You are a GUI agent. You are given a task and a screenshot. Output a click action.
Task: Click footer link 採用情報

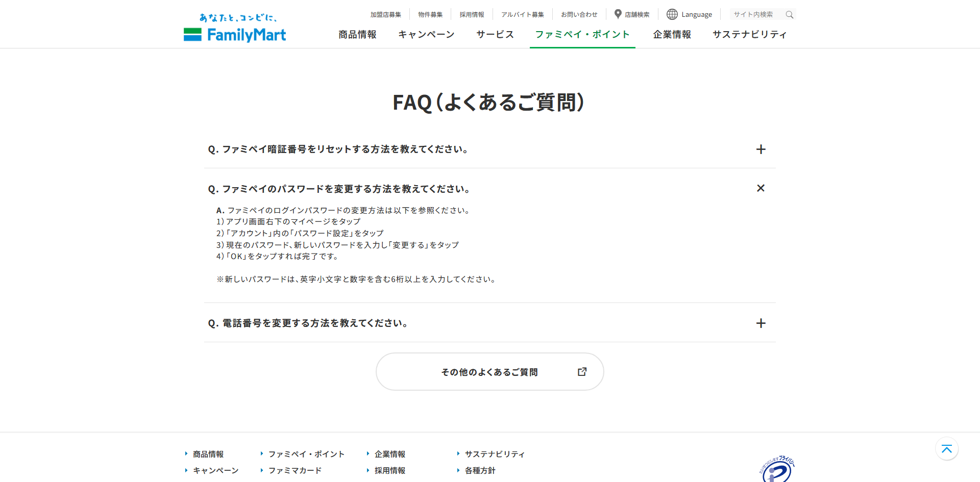(x=390, y=470)
